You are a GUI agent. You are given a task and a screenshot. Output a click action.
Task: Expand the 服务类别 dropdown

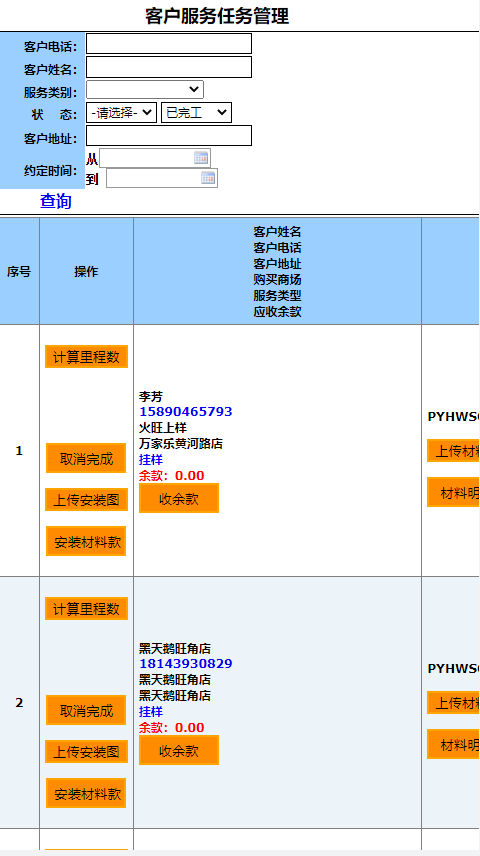[145, 90]
